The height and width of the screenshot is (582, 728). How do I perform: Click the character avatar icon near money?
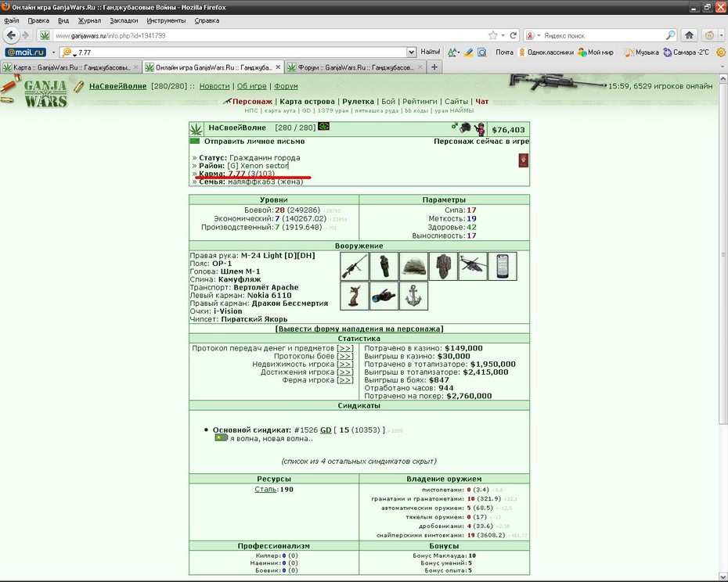click(x=480, y=129)
